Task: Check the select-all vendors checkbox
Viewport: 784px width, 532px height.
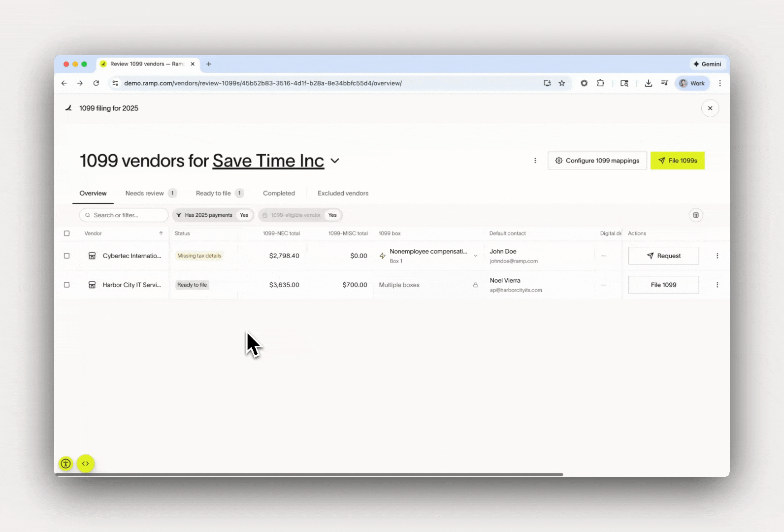Action: pos(67,233)
